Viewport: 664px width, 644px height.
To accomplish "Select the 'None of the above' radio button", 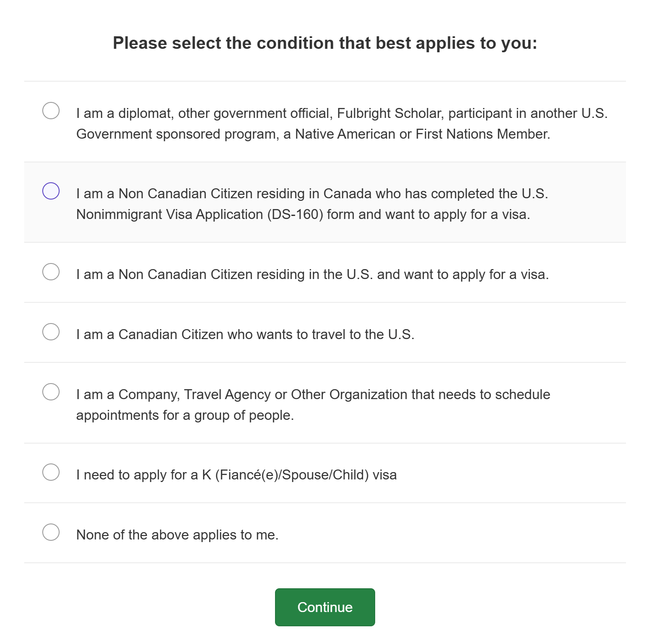I will pyautogui.click(x=51, y=532).
